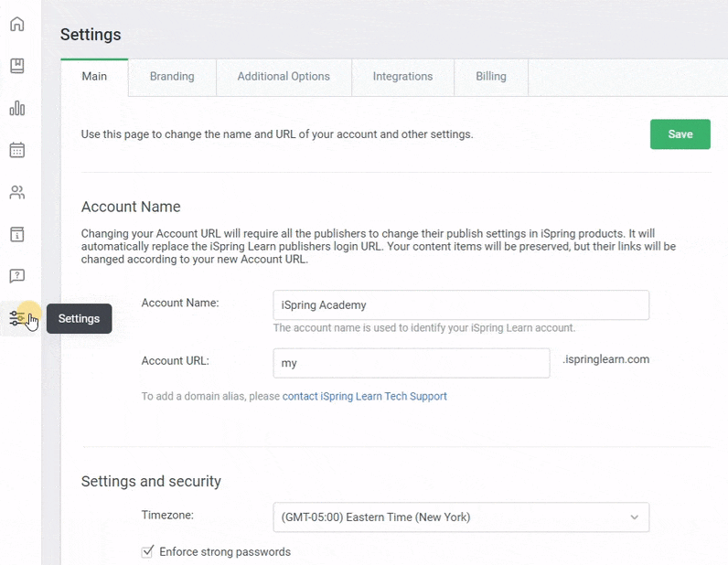Follow contact iSpring Learn Tech Support link
Viewport: 728px width, 565px height.
click(364, 397)
